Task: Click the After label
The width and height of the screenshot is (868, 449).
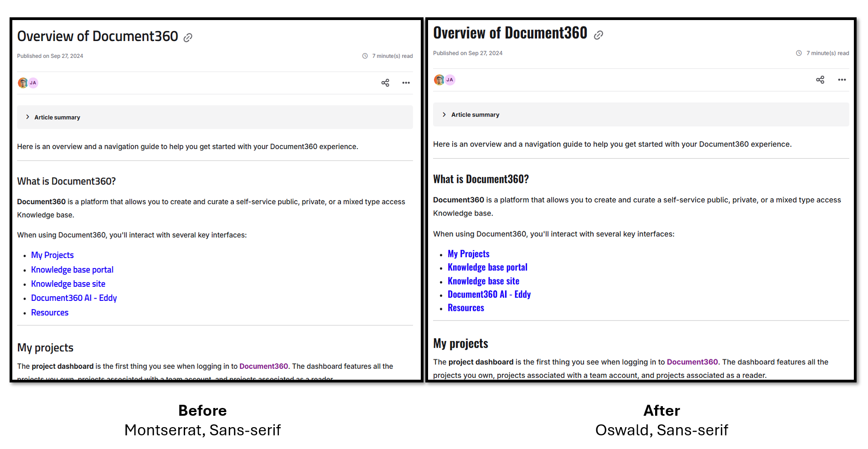Action: tap(662, 411)
